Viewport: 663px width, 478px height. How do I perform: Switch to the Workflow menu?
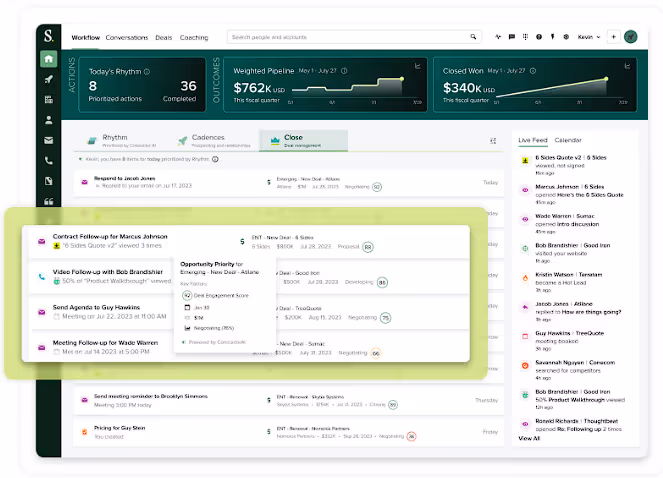(85, 37)
